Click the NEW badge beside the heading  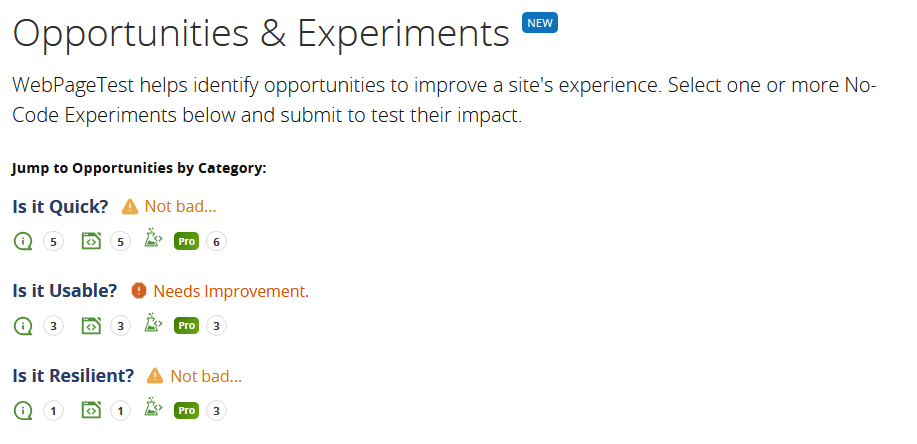click(x=540, y=23)
